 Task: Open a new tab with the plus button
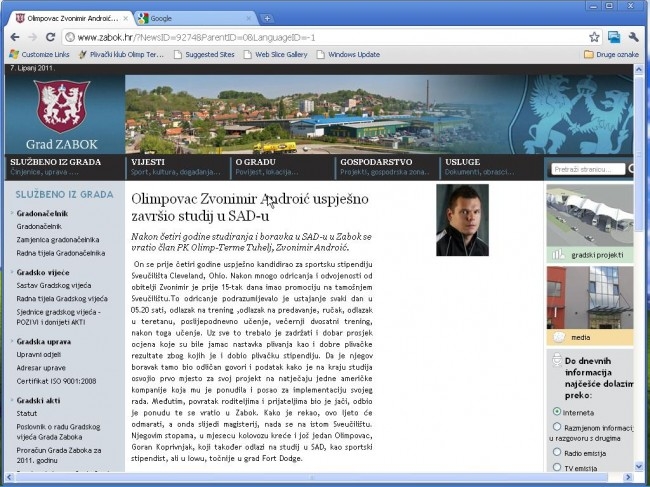pyautogui.click(x=267, y=18)
